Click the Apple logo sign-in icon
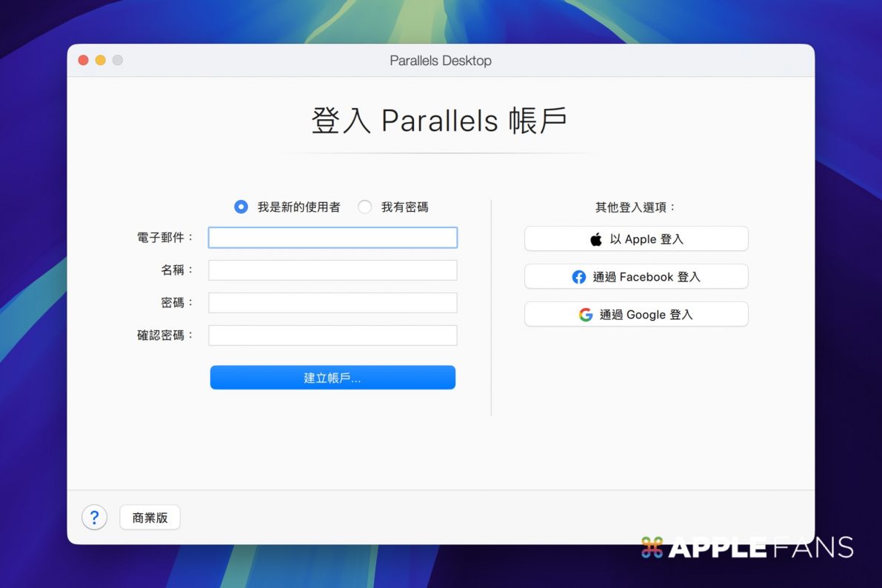 [x=596, y=239]
